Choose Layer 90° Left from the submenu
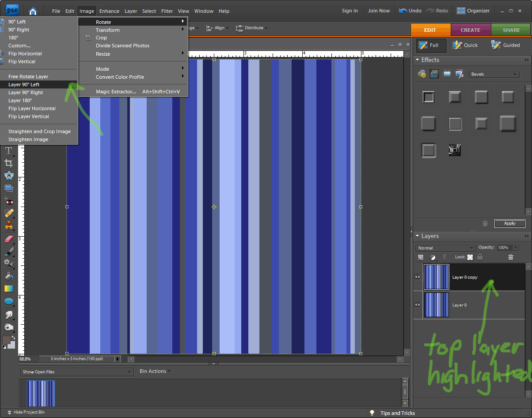Image resolution: width=532 pixels, height=418 pixels. [x=24, y=84]
